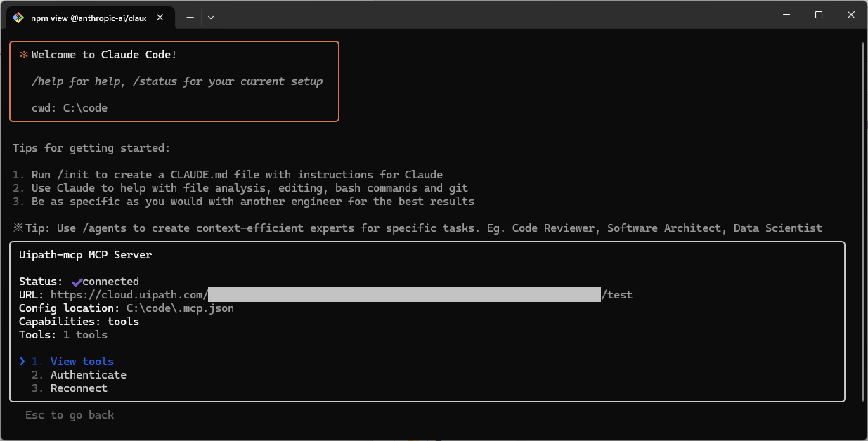The width and height of the screenshot is (868, 441).
Task: Click the Uipath-mcp MCP Server heading
Action: pyautogui.click(x=86, y=255)
